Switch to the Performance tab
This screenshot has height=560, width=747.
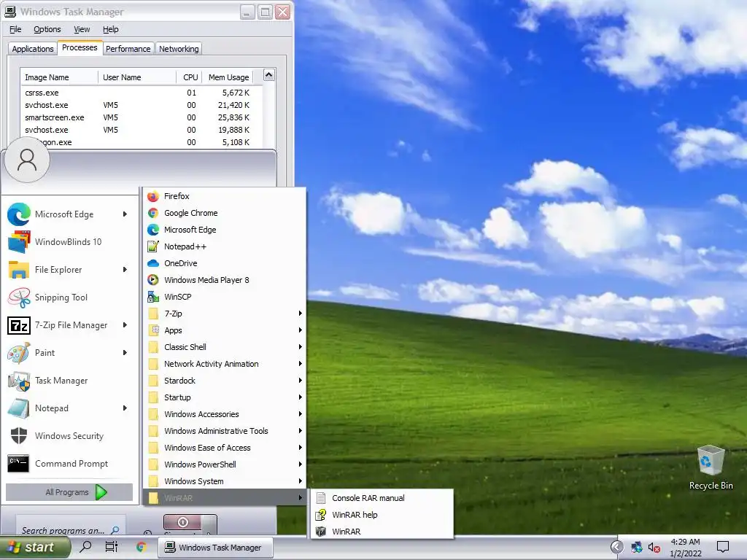(x=128, y=49)
